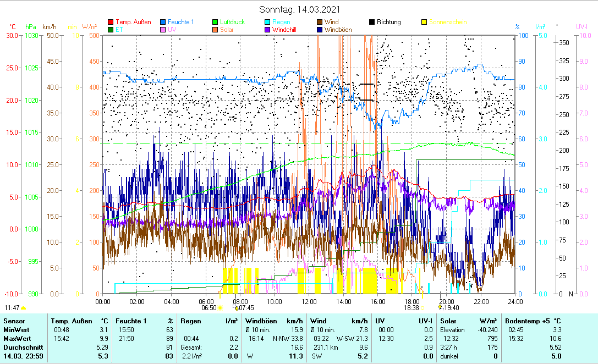Click the sunset marker next to 18:38

pos(423,308)
